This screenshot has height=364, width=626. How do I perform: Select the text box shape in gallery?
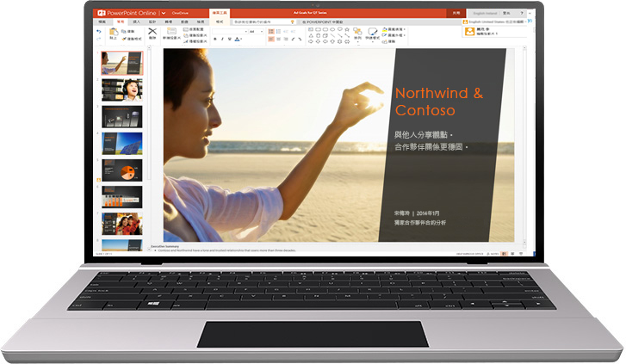pos(311,29)
